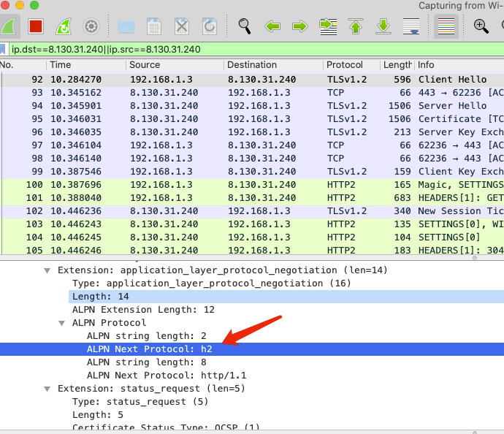This screenshot has width=504, height=434.
Task: Select ALPN string length: 2 line
Action: tap(147, 336)
